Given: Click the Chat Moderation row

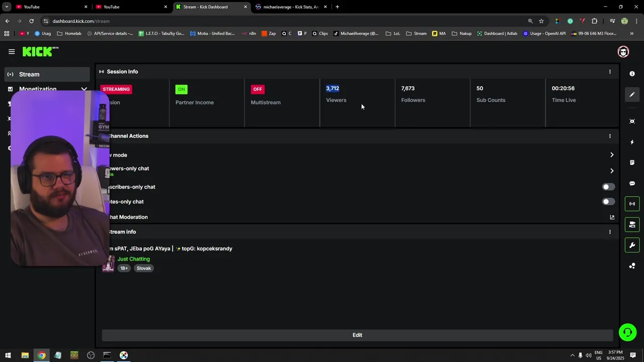Looking at the screenshot, I should click(357, 217).
